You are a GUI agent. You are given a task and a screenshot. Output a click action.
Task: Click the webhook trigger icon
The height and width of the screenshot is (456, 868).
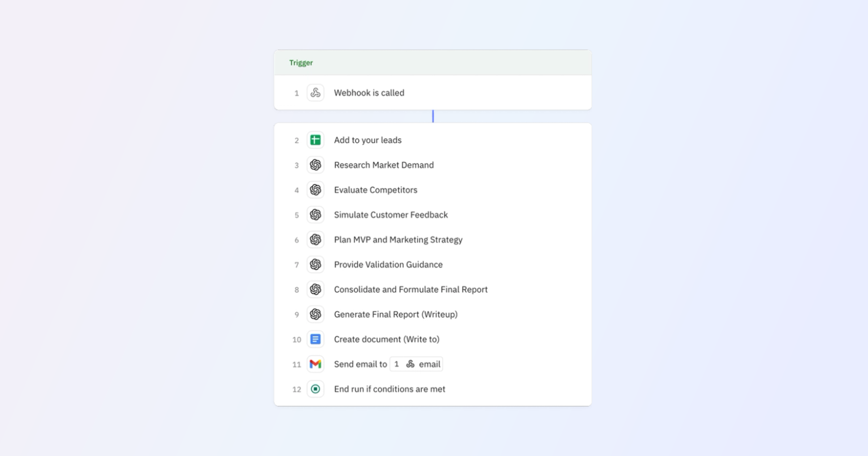[x=315, y=93]
